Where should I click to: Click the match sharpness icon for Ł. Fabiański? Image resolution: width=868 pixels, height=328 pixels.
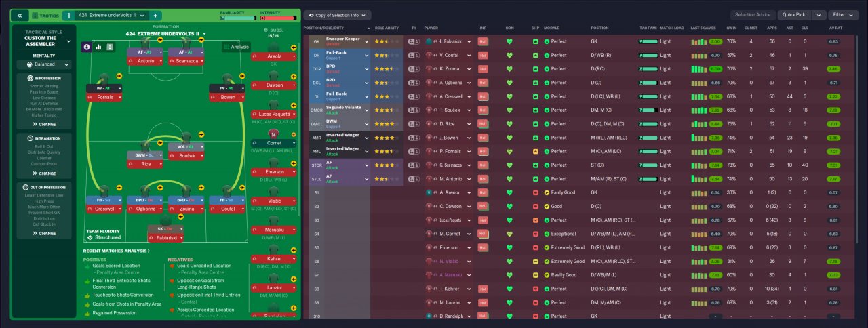click(x=536, y=41)
